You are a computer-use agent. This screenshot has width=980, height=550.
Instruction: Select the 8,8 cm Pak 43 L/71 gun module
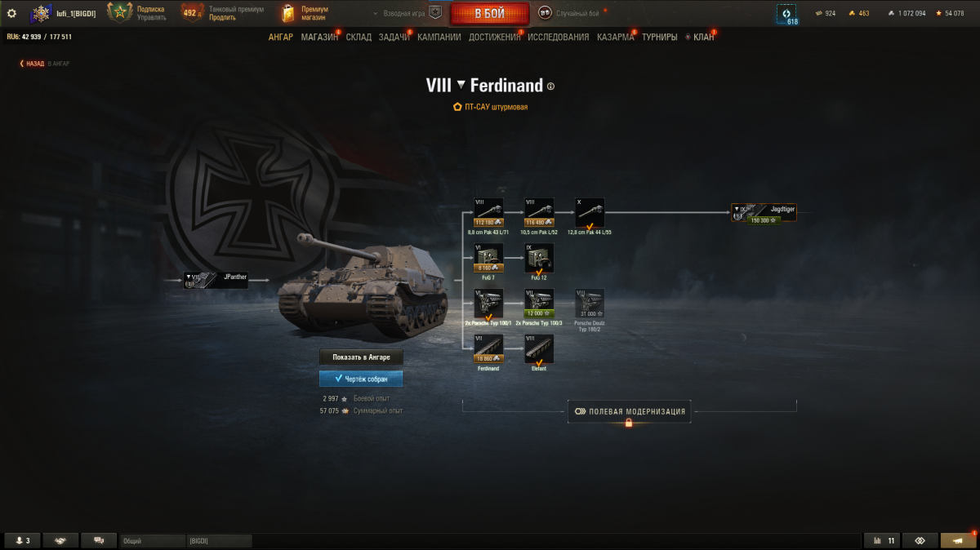pyautogui.click(x=488, y=212)
